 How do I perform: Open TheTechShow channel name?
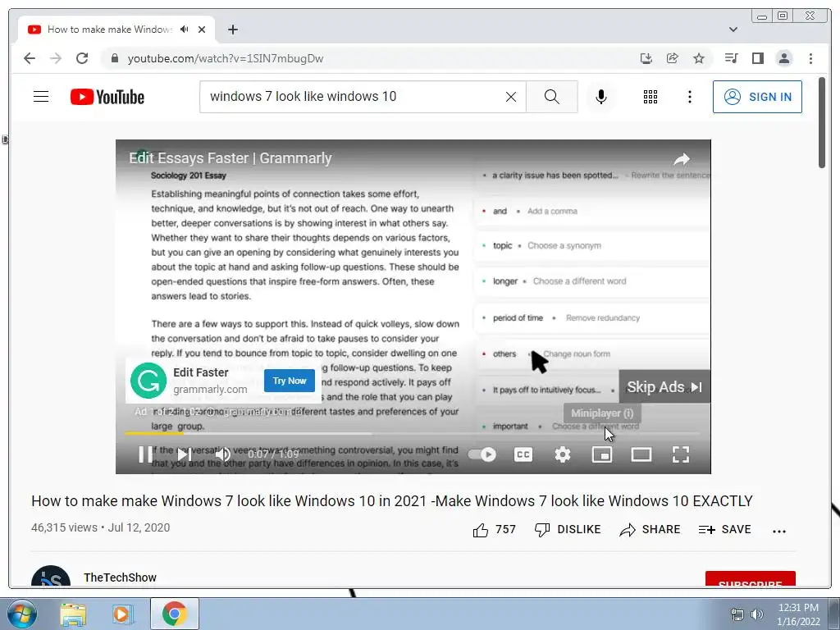(x=120, y=577)
